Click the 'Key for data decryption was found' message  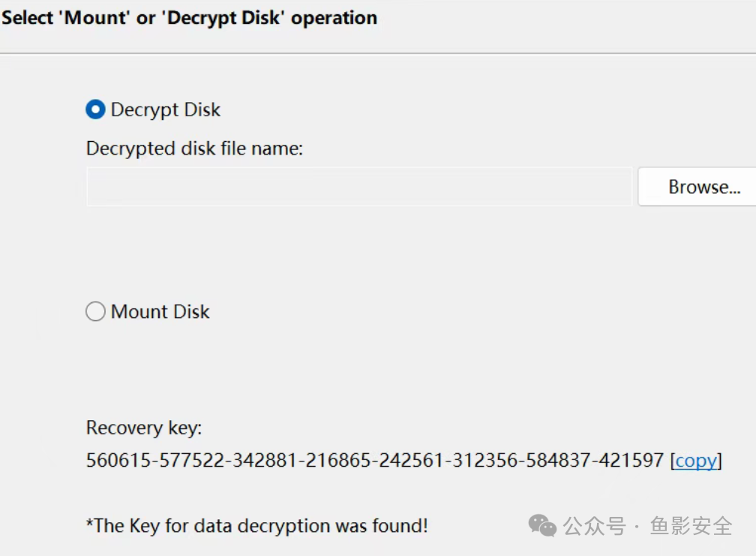point(257,526)
